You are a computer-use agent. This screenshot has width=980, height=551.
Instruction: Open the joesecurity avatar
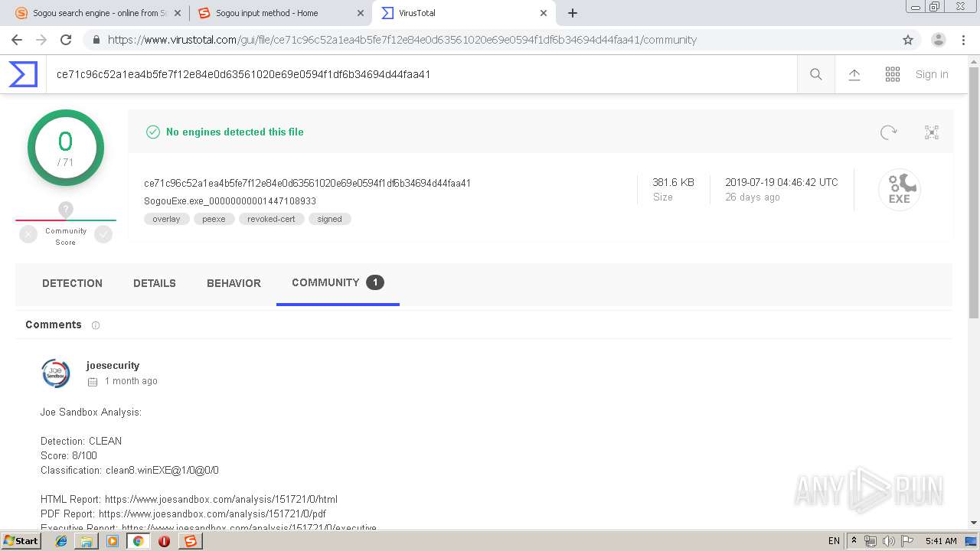click(x=55, y=373)
